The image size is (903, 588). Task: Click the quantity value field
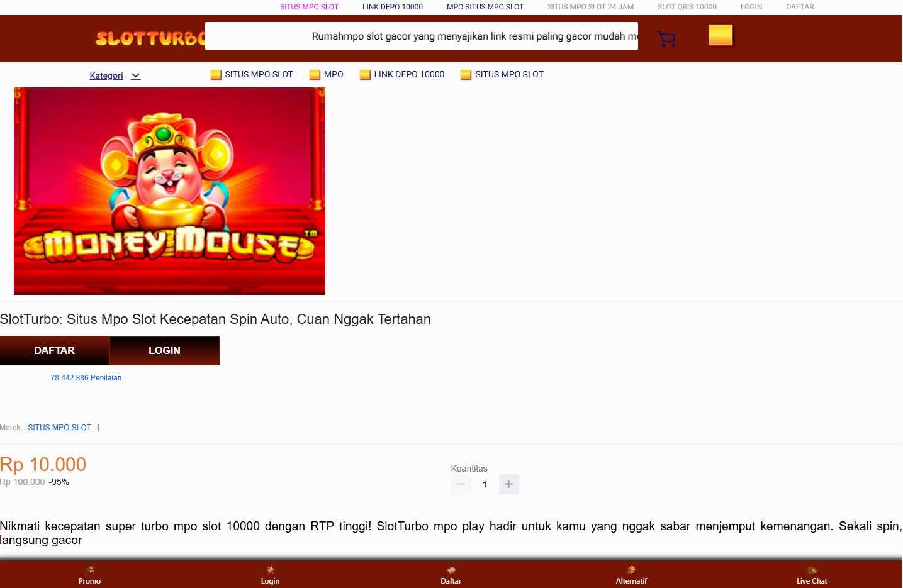point(485,484)
